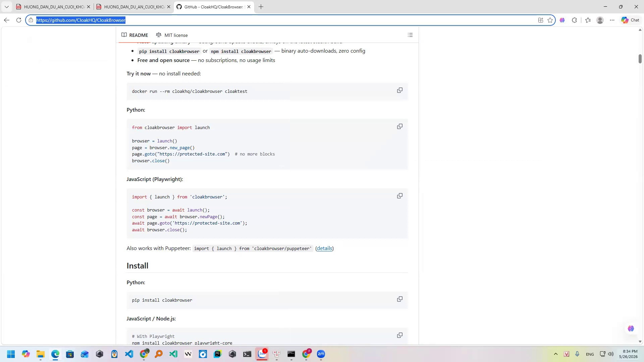The width and height of the screenshot is (644, 362).
Task: Open Edge Settings and more menu
Action: (612, 20)
